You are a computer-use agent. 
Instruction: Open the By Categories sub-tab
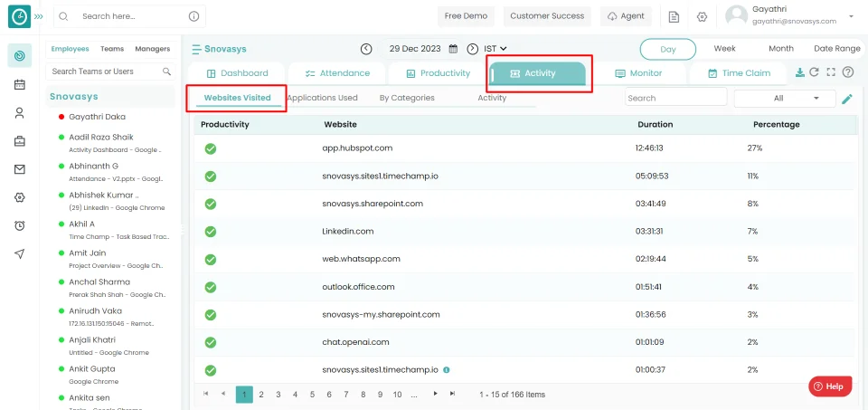[407, 98]
